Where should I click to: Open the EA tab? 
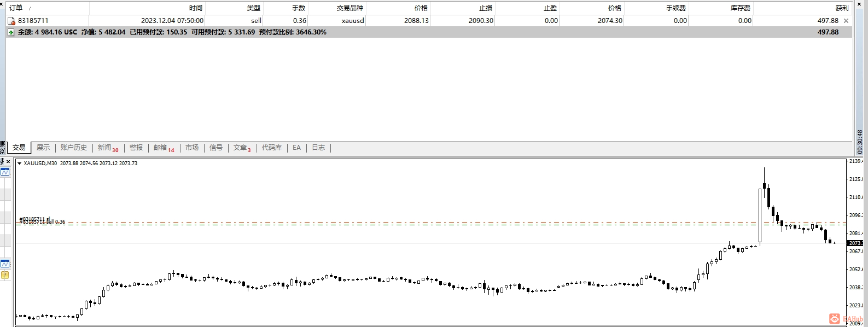coord(296,148)
